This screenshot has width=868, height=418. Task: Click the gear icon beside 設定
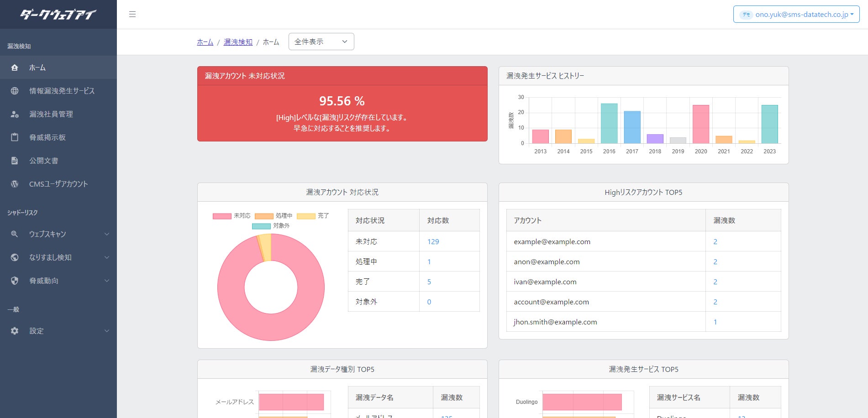tap(15, 331)
